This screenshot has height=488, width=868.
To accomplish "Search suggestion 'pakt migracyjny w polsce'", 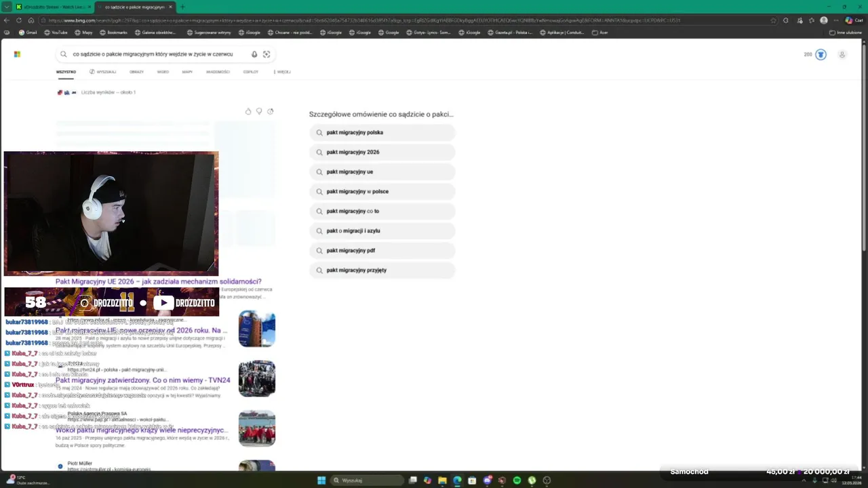I will 382,192.
